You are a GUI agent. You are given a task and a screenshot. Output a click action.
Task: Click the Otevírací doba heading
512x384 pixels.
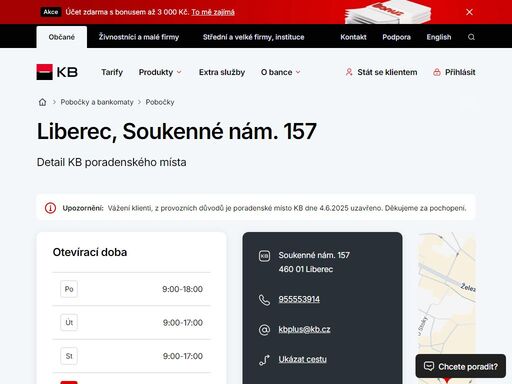click(90, 252)
